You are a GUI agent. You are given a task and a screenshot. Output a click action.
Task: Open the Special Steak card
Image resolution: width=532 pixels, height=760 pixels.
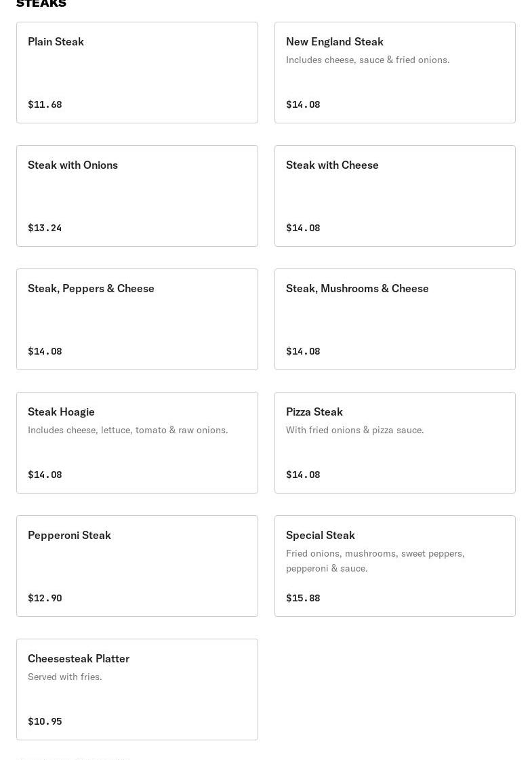[395, 566]
